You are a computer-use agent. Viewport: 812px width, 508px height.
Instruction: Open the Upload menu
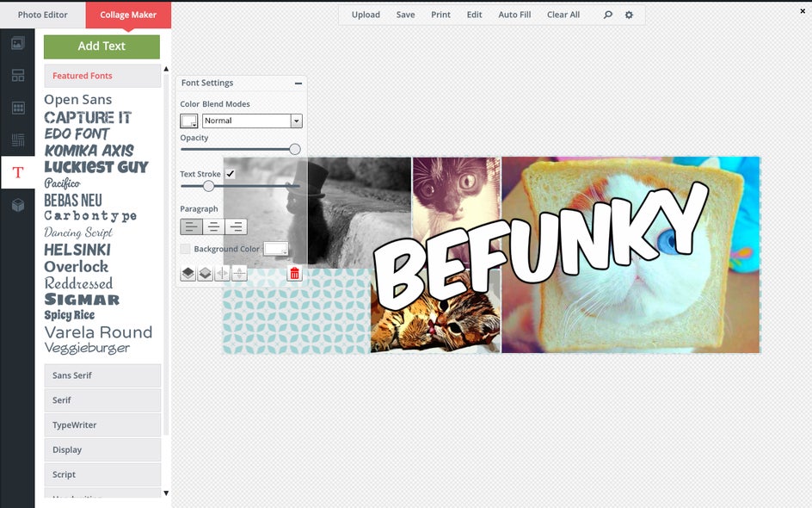click(366, 15)
